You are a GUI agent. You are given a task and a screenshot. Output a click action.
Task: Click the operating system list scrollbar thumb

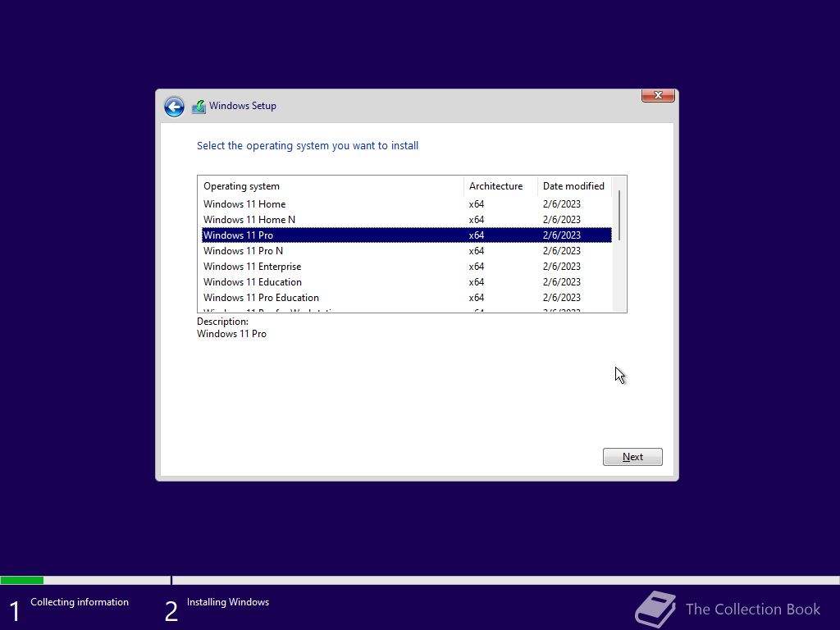[619, 215]
